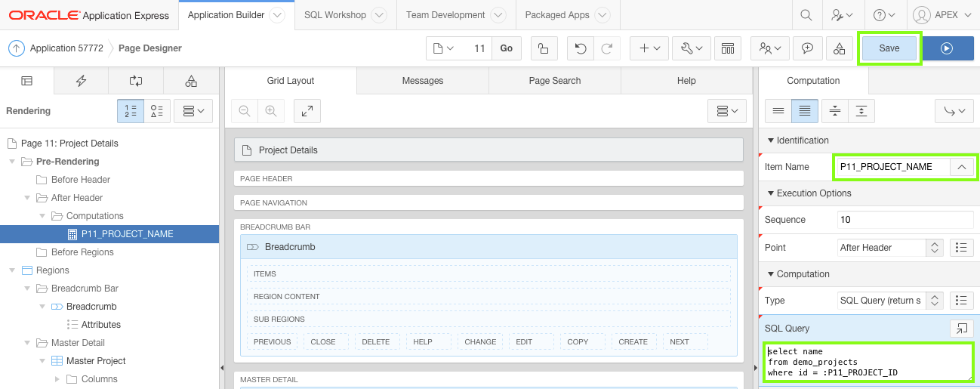
Task: Zoom in the grid layout
Action: [x=270, y=111]
